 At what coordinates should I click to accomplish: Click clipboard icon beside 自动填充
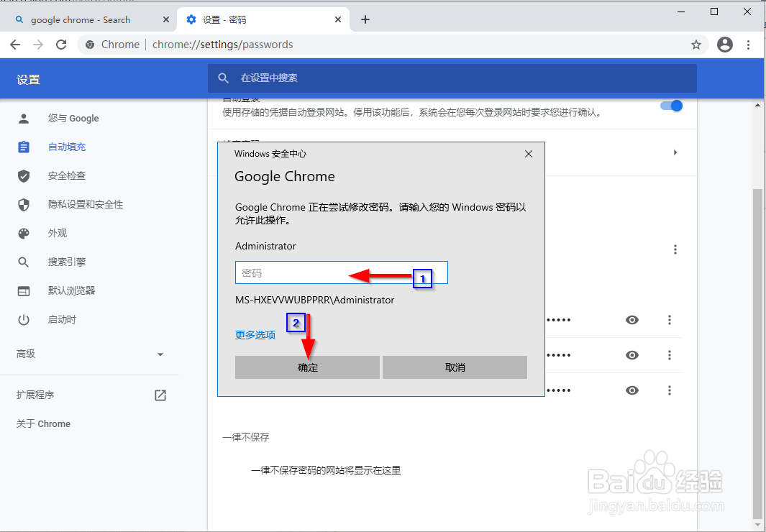pyautogui.click(x=24, y=147)
